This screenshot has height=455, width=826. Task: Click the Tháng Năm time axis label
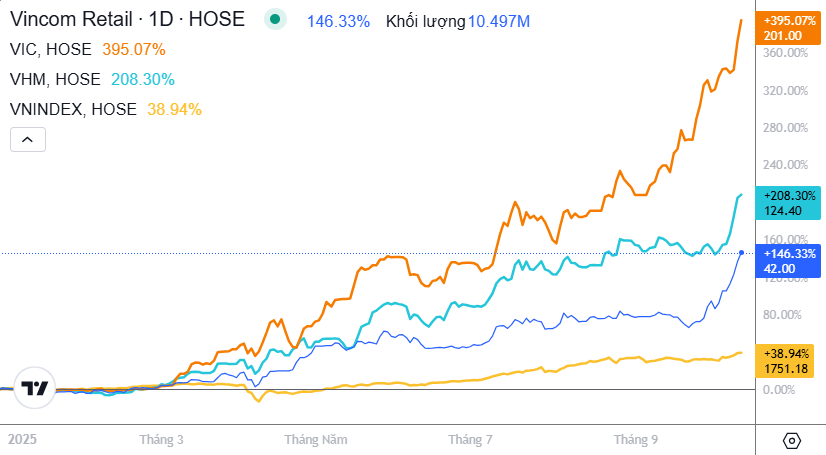click(316, 439)
